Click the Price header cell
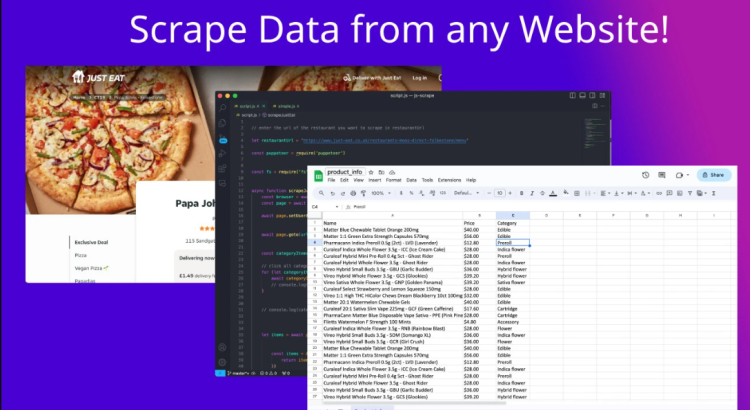 click(479, 223)
